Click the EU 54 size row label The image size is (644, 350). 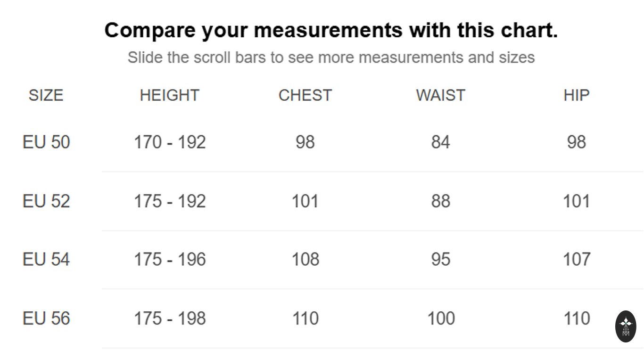tap(46, 259)
